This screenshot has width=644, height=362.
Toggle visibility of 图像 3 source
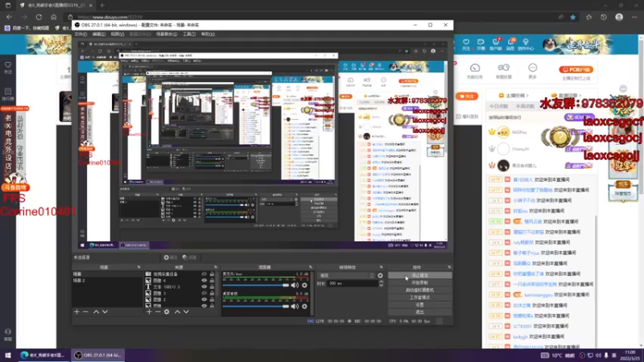click(204, 293)
